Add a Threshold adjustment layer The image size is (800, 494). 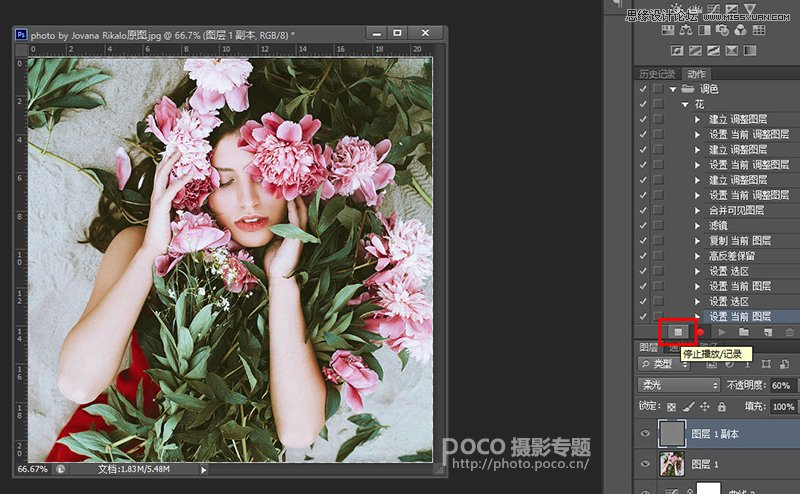tap(713, 51)
